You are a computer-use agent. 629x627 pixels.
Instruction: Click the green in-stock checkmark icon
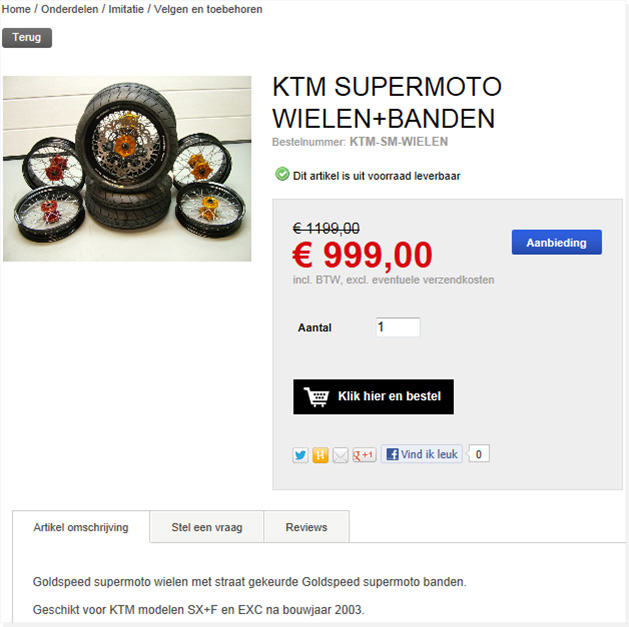pyautogui.click(x=282, y=174)
